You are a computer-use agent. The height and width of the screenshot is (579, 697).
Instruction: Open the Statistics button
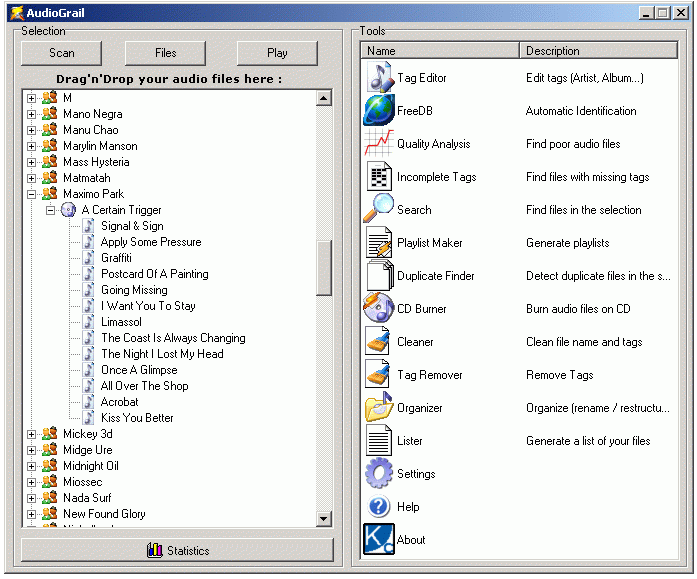[x=177, y=550]
